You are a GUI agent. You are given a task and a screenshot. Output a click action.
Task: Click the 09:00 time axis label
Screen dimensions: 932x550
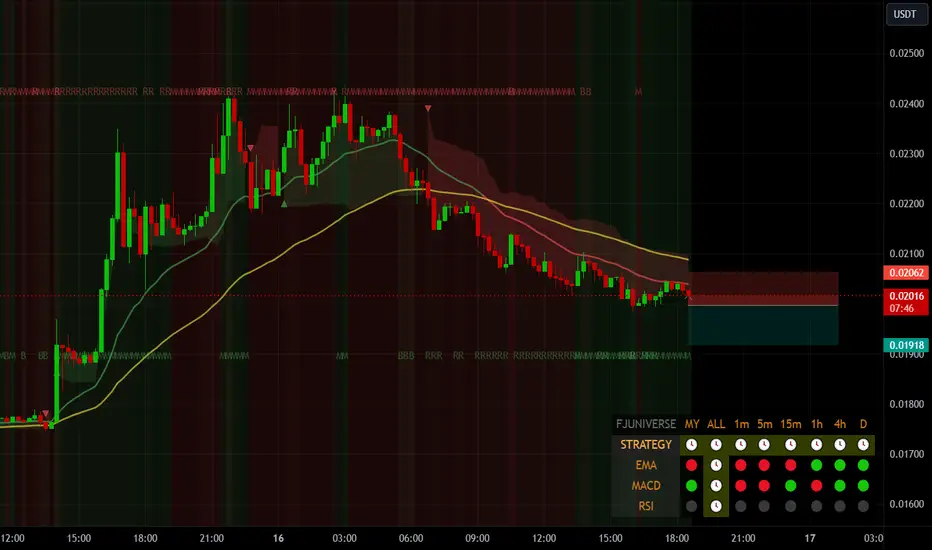pyautogui.click(x=477, y=539)
